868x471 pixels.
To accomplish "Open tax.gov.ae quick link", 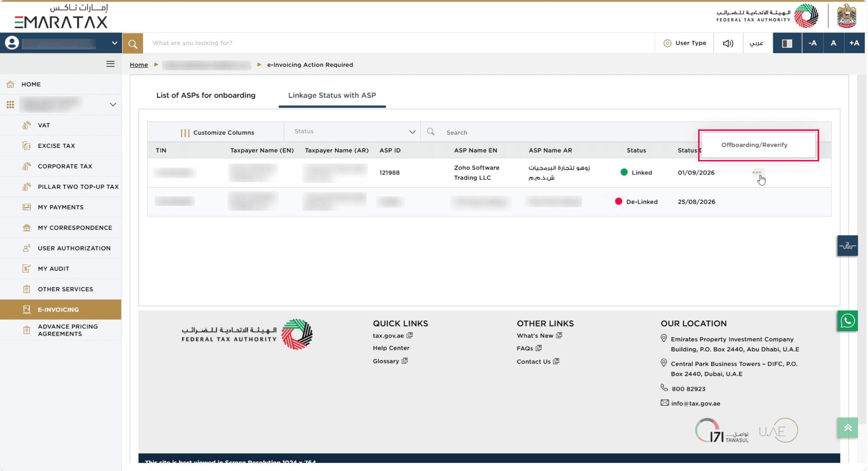I will [x=393, y=336].
